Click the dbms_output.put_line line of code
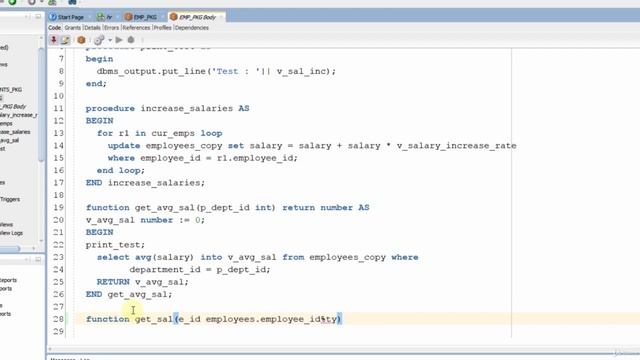The image size is (640, 360). click(216, 71)
